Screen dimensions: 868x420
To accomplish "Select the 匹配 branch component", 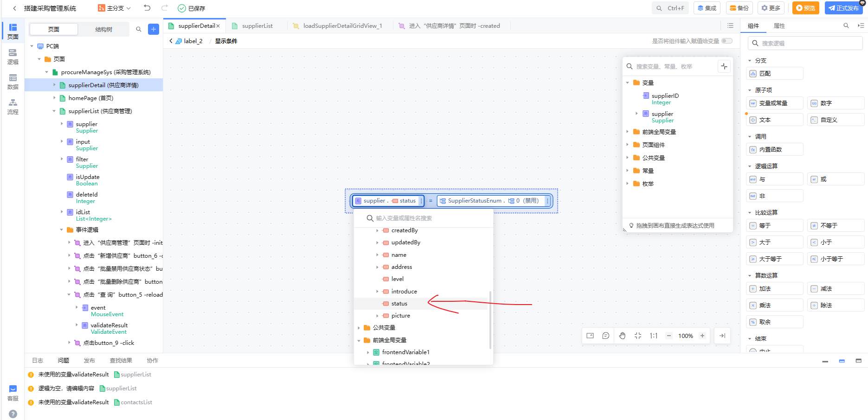I will click(775, 74).
